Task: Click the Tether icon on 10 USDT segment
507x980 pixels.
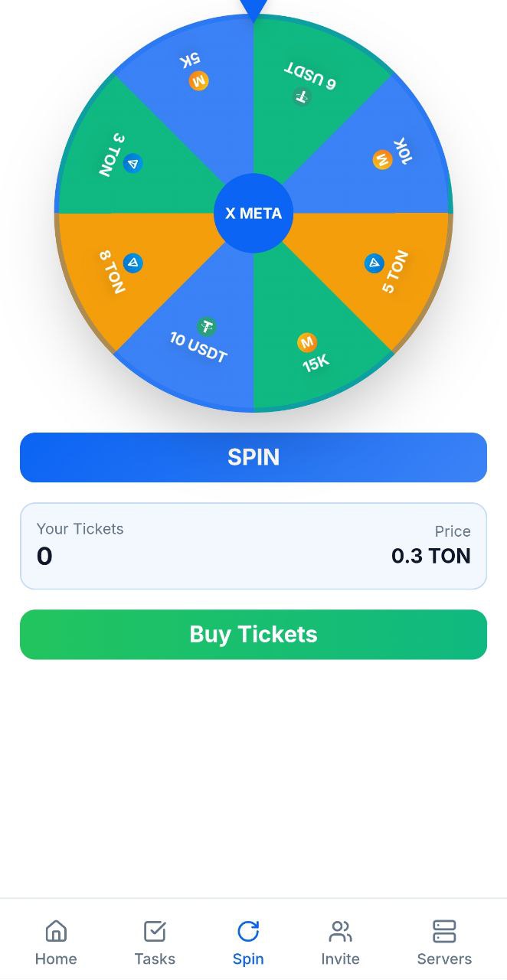Action: click(206, 327)
